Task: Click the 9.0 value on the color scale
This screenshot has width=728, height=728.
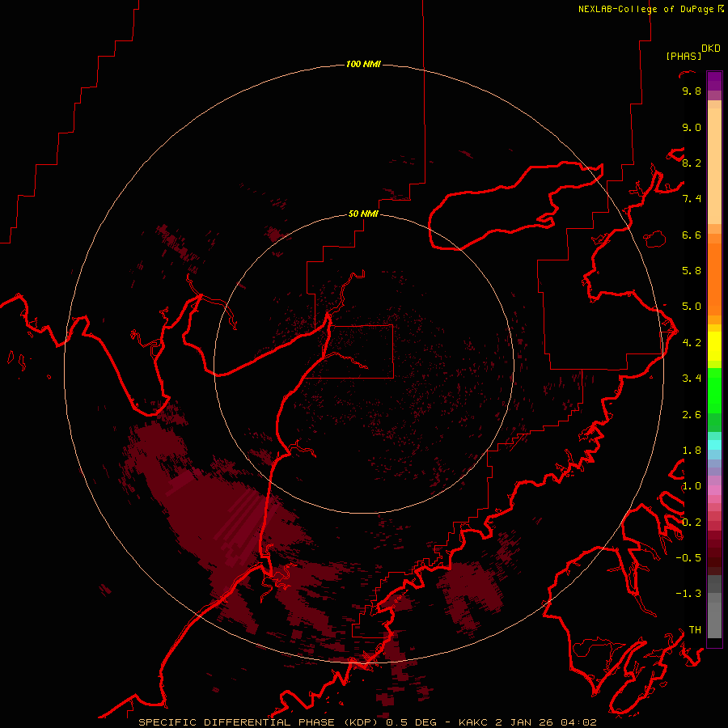Action: tap(692, 127)
